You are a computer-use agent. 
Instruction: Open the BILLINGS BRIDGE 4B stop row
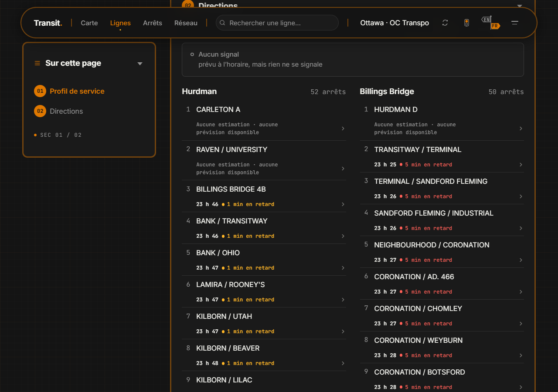[264, 196]
